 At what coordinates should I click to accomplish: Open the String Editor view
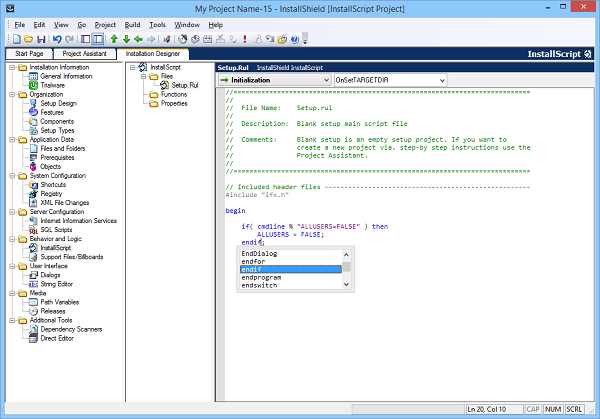(58, 282)
